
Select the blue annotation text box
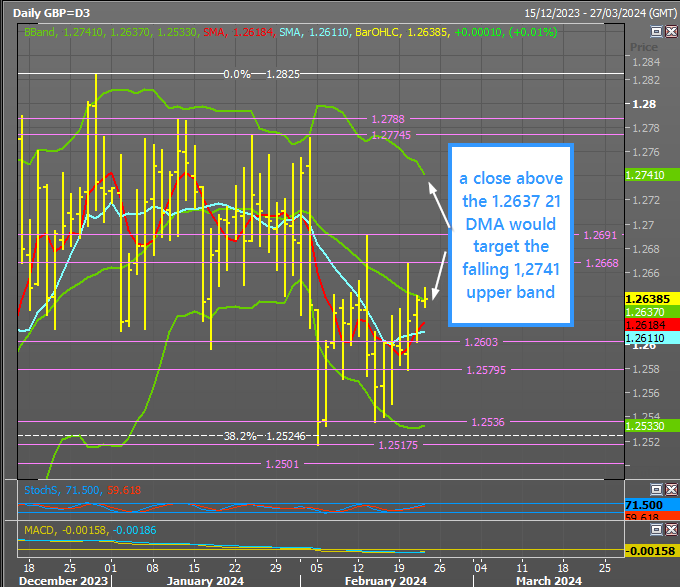point(511,235)
